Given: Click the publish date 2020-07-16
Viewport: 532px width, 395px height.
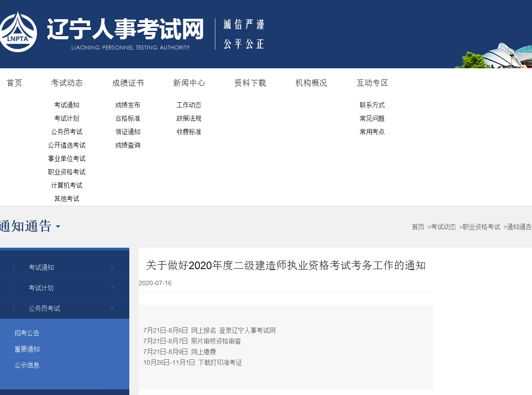Looking at the screenshot, I should point(155,283).
